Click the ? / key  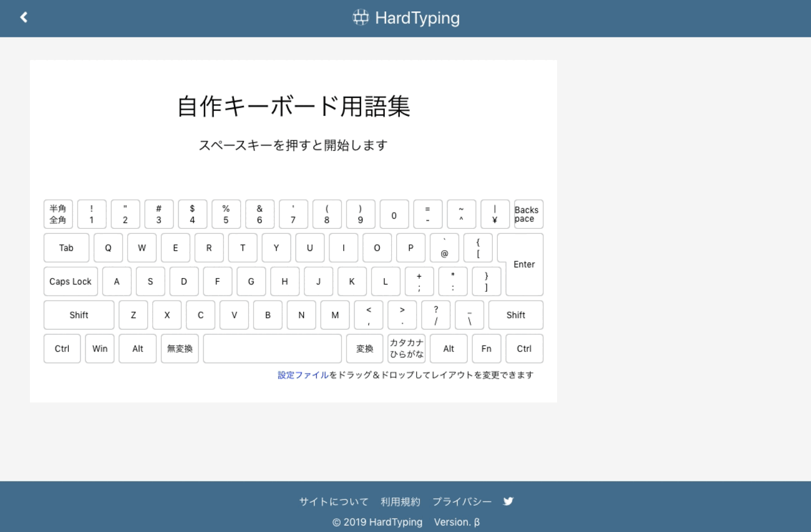[x=436, y=315]
